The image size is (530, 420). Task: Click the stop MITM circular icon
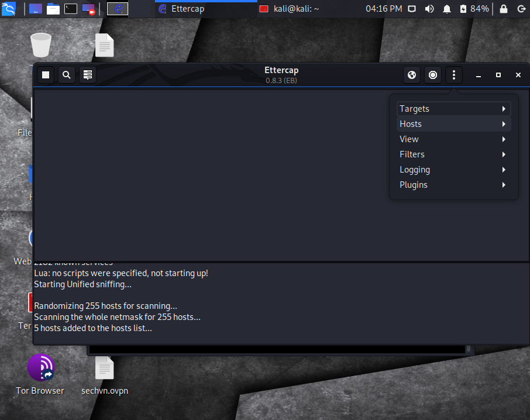433,75
